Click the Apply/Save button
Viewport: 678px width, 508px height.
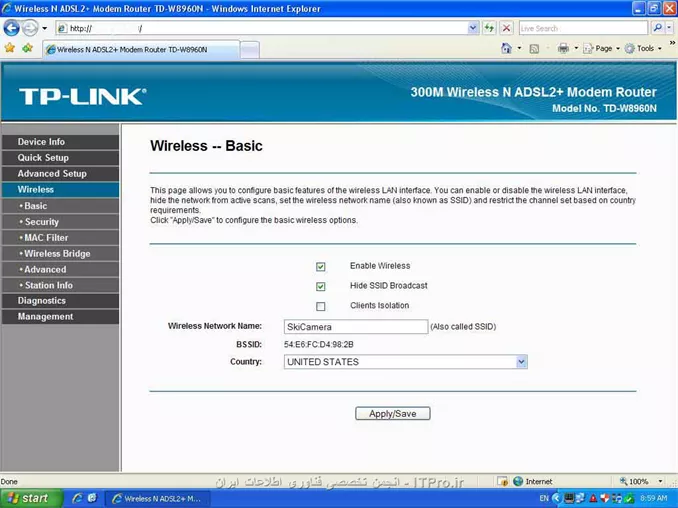coord(393,414)
